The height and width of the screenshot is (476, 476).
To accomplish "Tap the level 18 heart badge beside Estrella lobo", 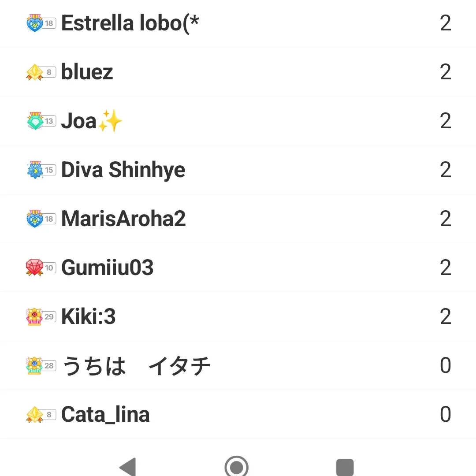I will coord(41,23).
